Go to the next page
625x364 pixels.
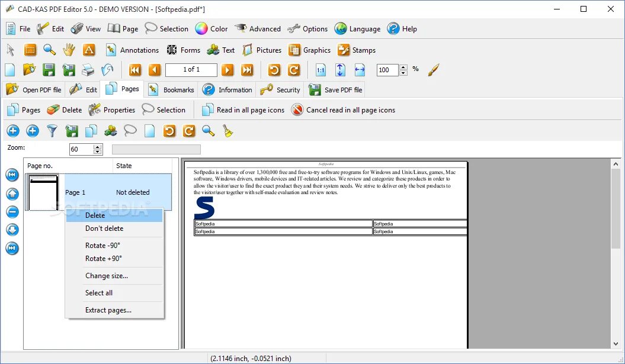point(227,70)
